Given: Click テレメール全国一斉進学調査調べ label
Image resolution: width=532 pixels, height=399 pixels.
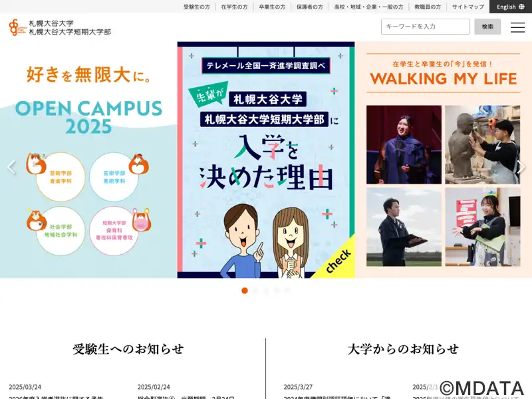Looking at the screenshot, I should 266,65.
